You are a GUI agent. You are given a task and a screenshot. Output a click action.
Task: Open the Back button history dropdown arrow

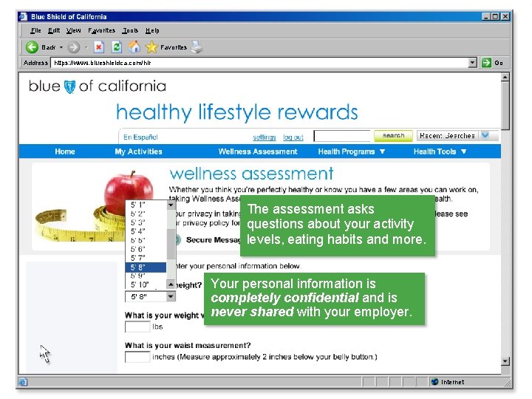[x=61, y=47]
